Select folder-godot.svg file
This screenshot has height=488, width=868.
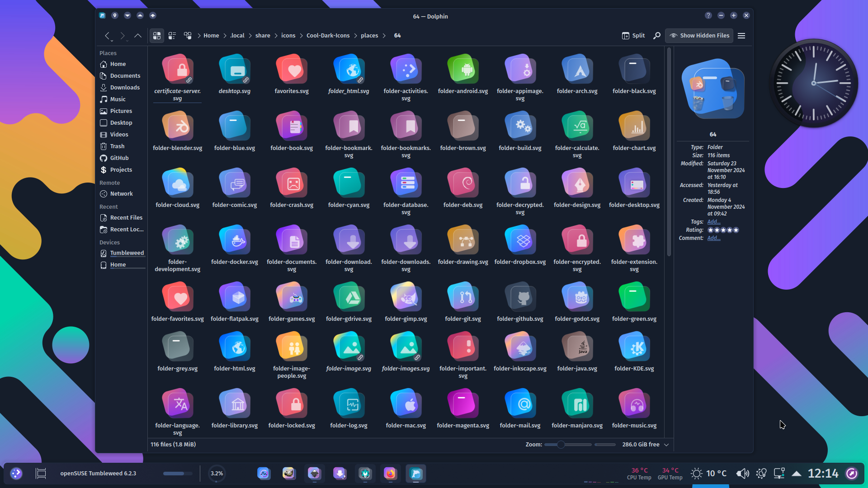577,302
